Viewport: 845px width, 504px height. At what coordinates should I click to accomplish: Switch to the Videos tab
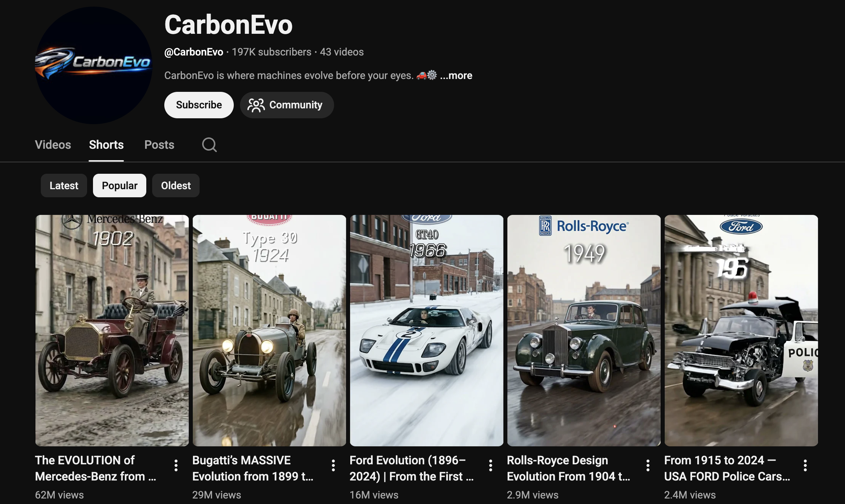53,145
